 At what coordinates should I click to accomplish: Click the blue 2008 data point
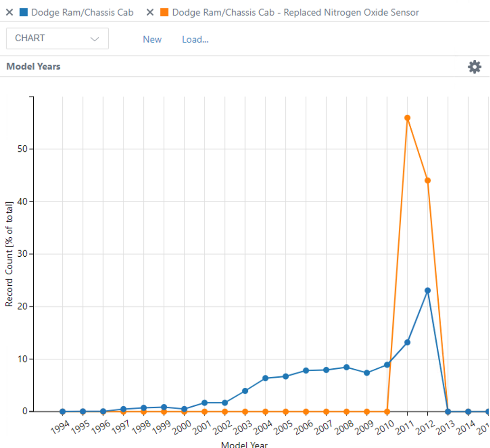click(346, 367)
